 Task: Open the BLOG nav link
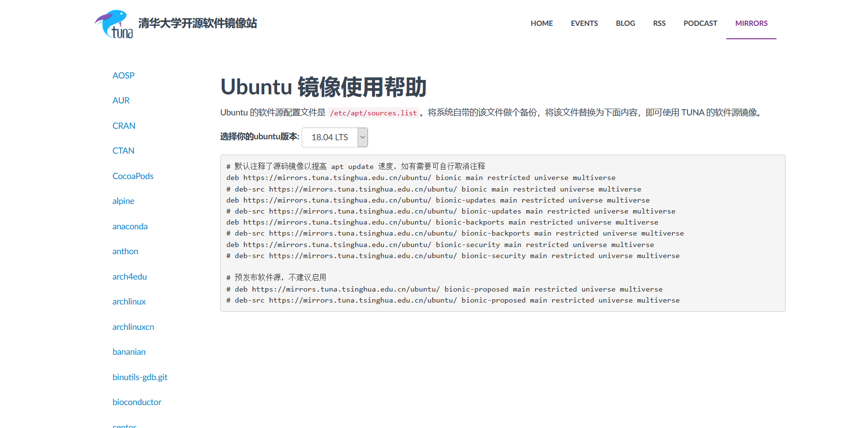tap(625, 23)
